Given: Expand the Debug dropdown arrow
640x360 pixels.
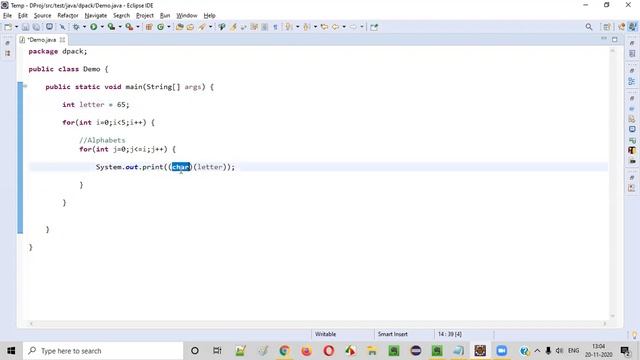Looking at the screenshot, I should (x=84, y=27).
